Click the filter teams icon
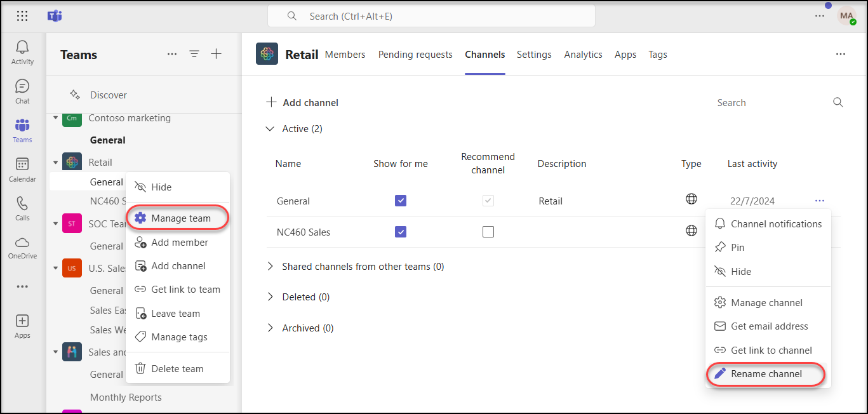Viewport: 868px width, 414px height. (194, 55)
